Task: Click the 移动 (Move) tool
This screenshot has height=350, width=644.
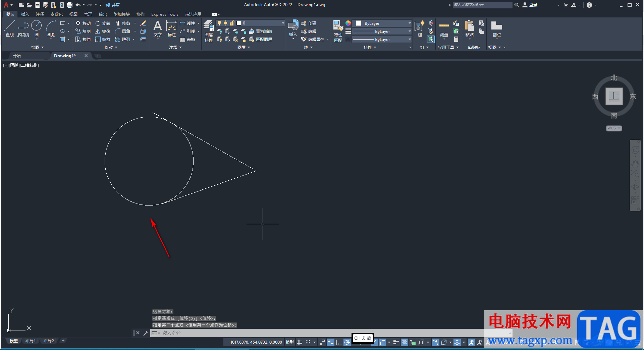Action: (83, 23)
